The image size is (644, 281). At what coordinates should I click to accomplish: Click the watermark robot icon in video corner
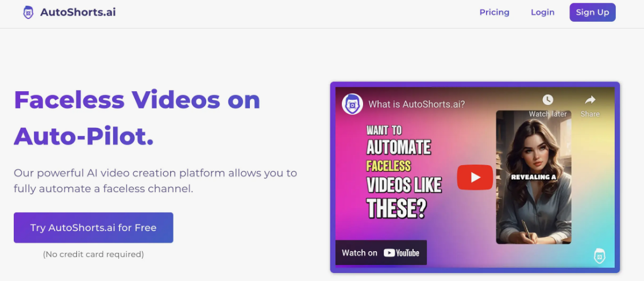pyautogui.click(x=600, y=256)
